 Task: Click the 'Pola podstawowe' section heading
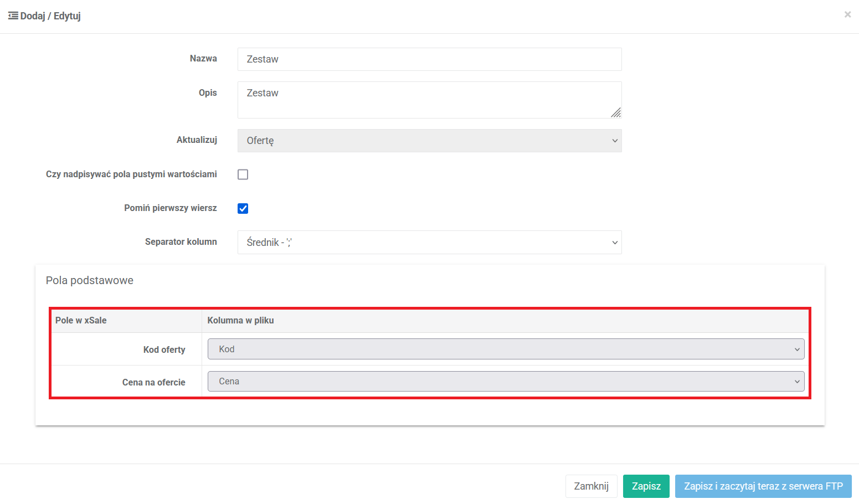(90, 280)
